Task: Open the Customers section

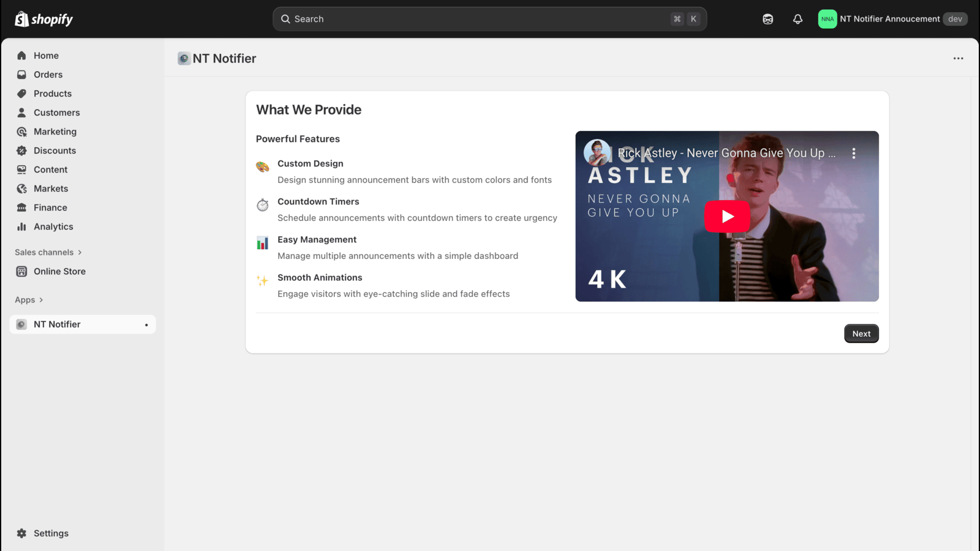Action: (x=83, y=113)
